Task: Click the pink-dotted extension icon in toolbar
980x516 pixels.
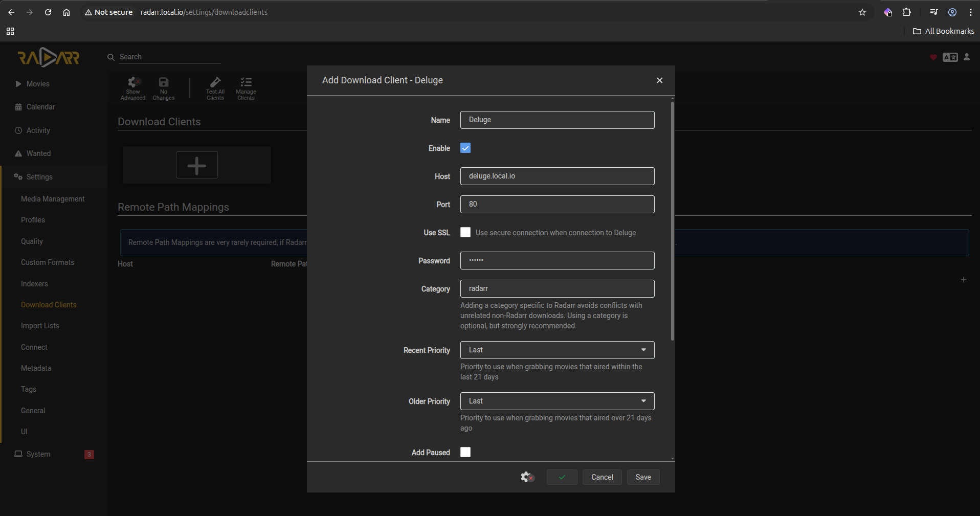Action: (888, 12)
